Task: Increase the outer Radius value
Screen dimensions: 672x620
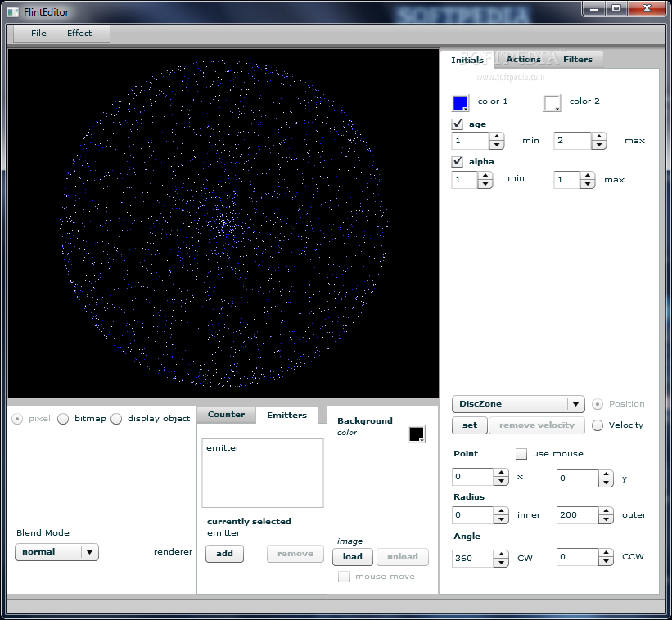Action: tap(606, 511)
